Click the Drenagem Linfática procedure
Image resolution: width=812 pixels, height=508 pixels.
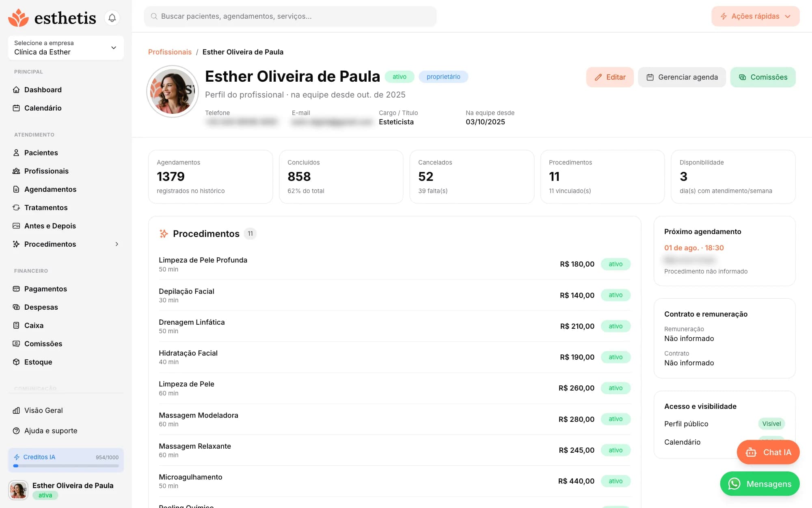(395, 326)
